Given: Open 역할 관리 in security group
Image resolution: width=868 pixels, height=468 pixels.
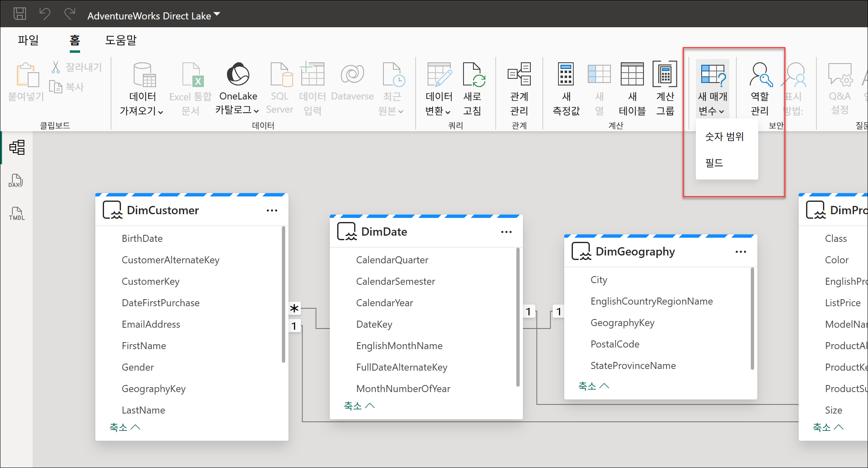Looking at the screenshot, I should coord(760,89).
